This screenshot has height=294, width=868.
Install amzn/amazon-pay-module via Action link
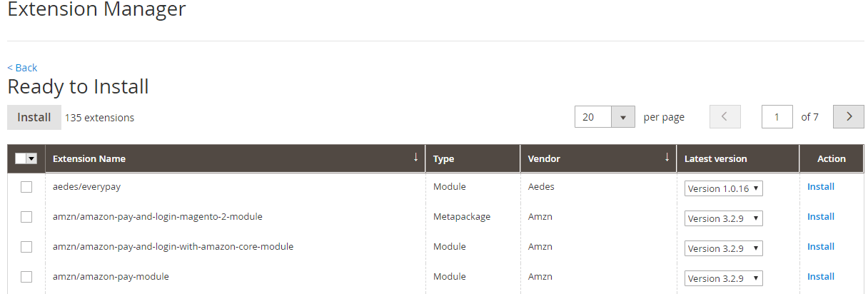coord(820,277)
